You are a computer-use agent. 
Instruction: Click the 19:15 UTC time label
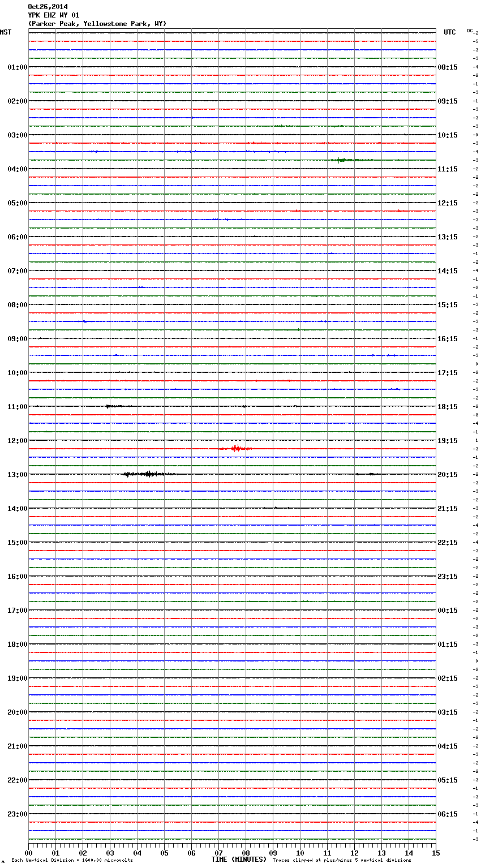tap(448, 441)
